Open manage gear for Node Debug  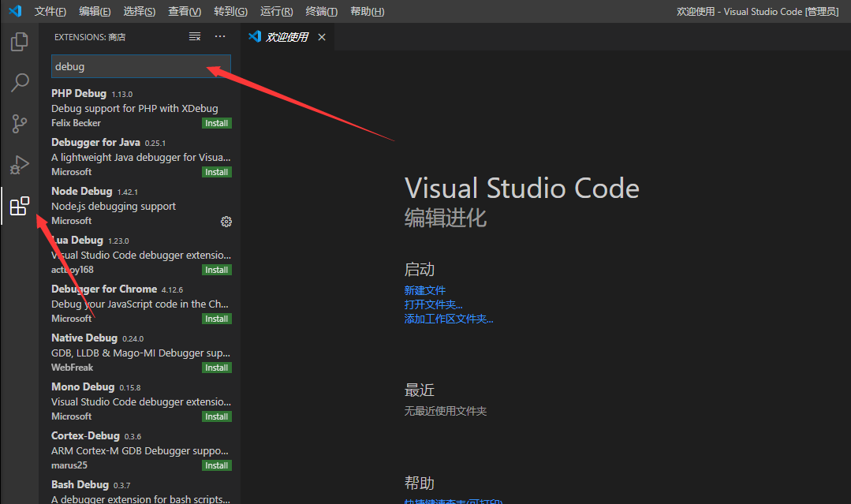[226, 222]
